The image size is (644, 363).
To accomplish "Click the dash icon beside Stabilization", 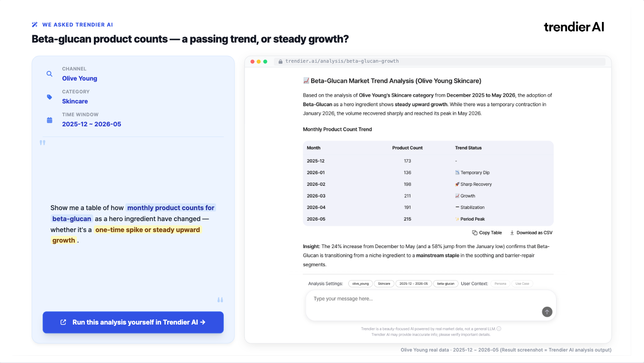I will point(457,207).
